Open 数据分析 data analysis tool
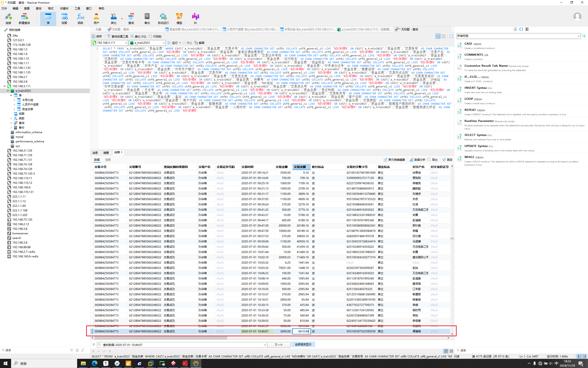The image size is (588, 368). pos(417,160)
